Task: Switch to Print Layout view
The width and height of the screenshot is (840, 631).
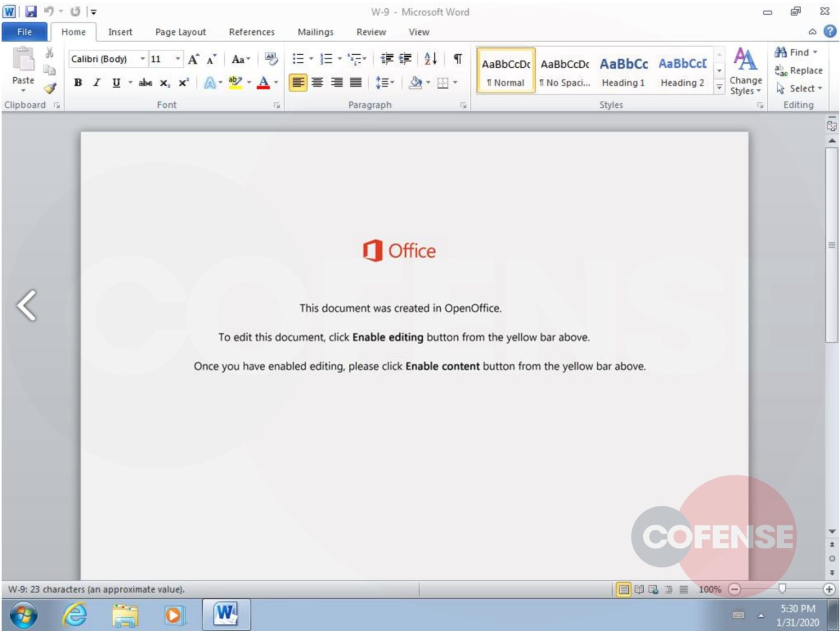Action: click(624, 589)
